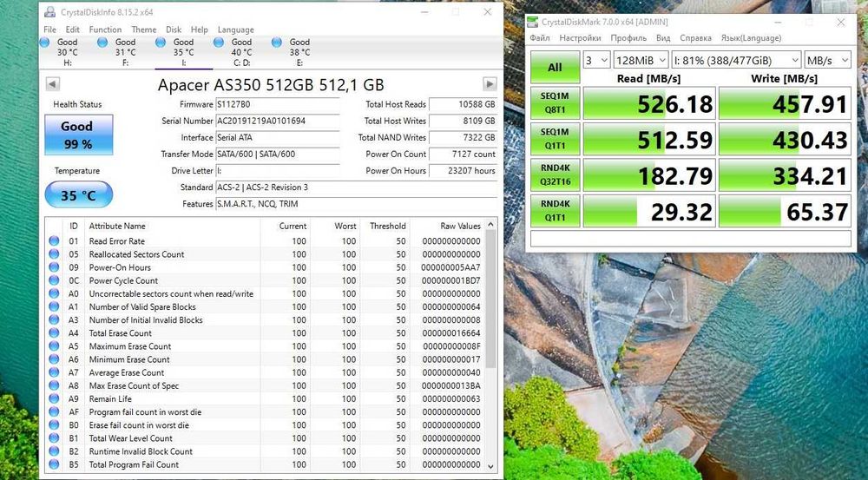The image size is (868, 480).
Task: Click the Power On Hours value 23207 hours
Action: tap(463, 170)
